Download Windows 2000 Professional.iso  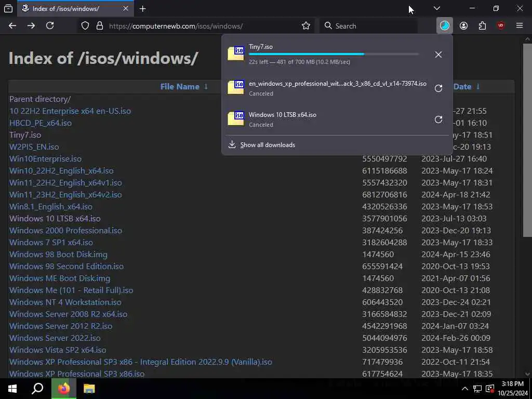click(66, 230)
